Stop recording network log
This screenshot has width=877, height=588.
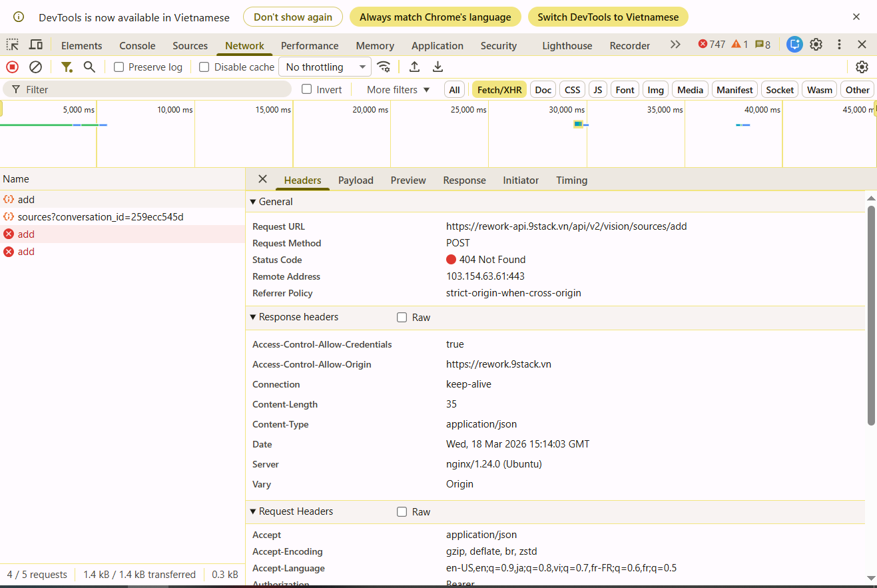pyautogui.click(x=12, y=67)
